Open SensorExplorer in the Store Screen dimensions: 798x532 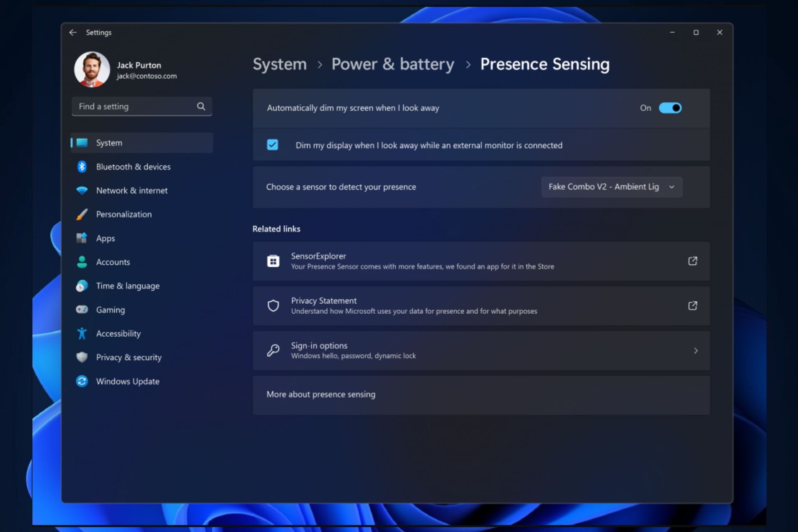coord(692,261)
